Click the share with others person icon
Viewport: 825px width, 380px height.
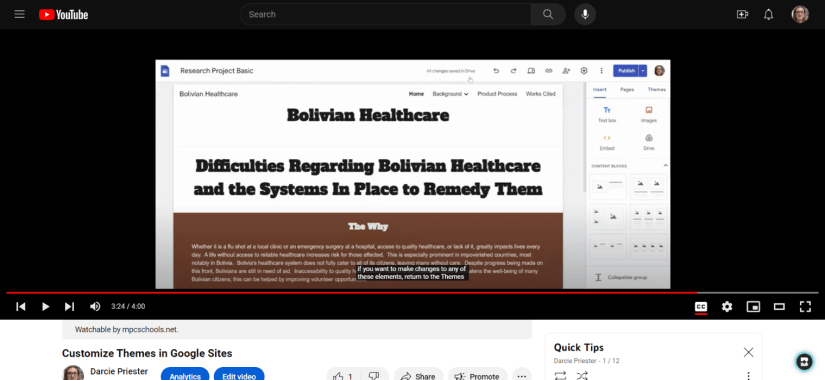tap(566, 71)
